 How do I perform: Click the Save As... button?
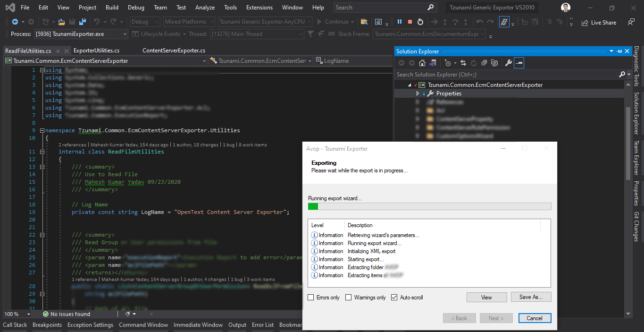tap(531, 297)
